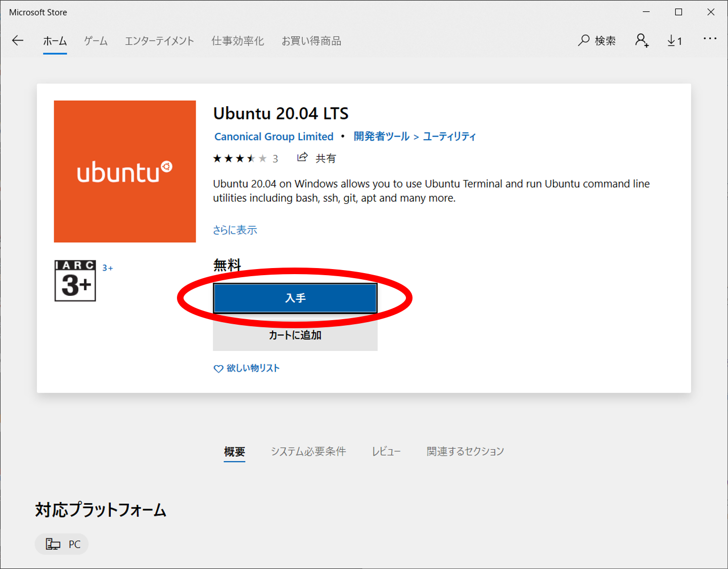
Task: Open the more options ellipsis menu
Action: tap(710, 38)
